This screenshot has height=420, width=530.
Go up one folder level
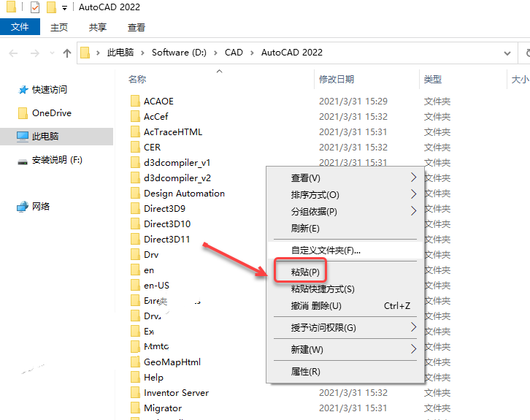click(67, 53)
